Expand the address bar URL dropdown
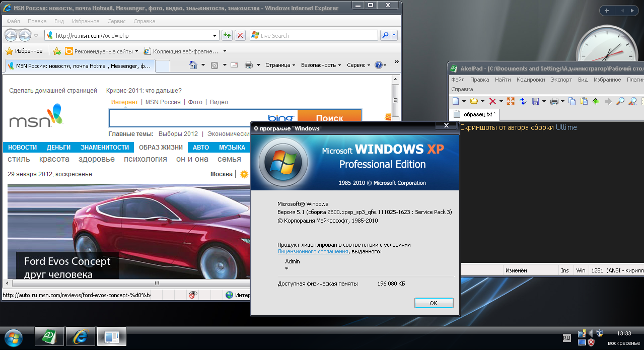This screenshot has height=350, width=644. click(215, 36)
